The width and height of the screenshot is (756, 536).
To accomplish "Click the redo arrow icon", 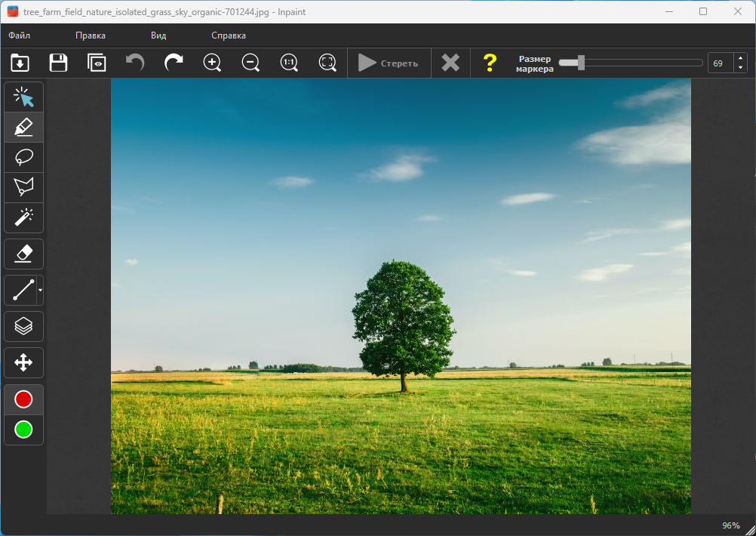I will pyautogui.click(x=174, y=63).
